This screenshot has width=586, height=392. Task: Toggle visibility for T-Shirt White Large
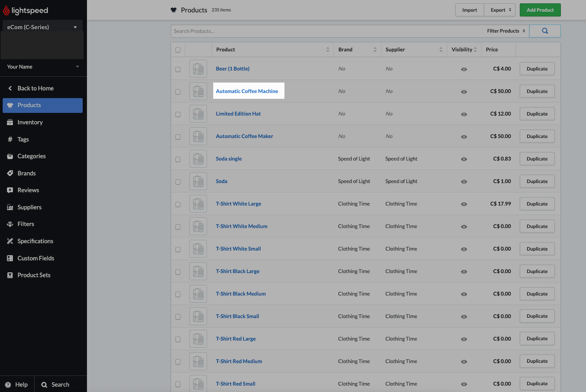coord(464,204)
